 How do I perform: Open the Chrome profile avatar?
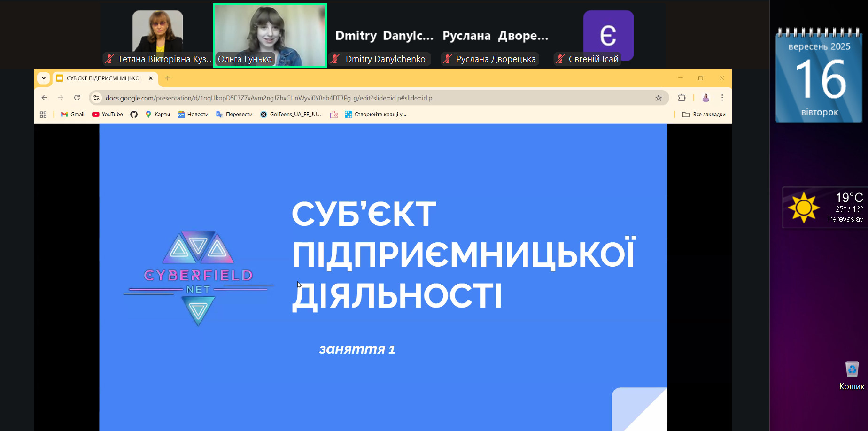(705, 98)
